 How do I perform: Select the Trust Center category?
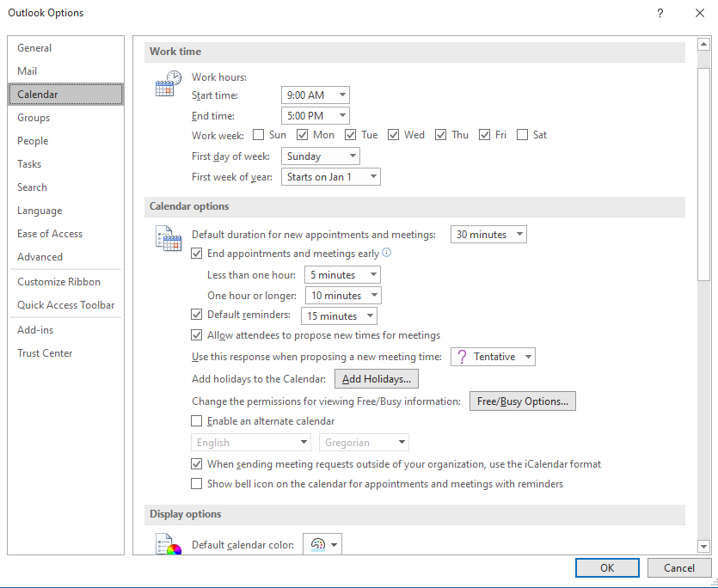click(65, 353)
